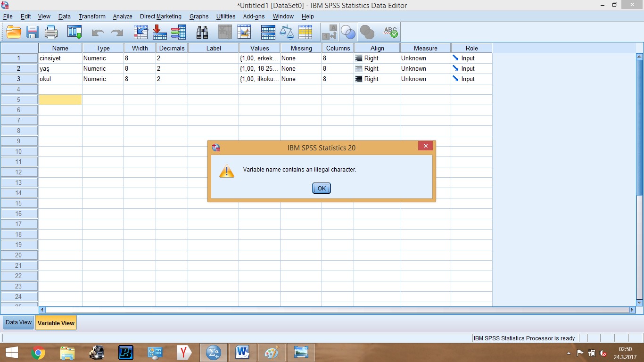Click the horizontal scrollbar left arrow
This screenshot has height=362, width=644.
42,310
